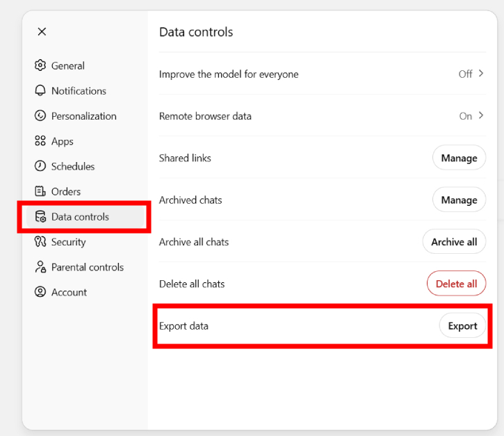Click the Notifications bell icon
The width and height of the screenshot is (504, 436).
(40, 90)
